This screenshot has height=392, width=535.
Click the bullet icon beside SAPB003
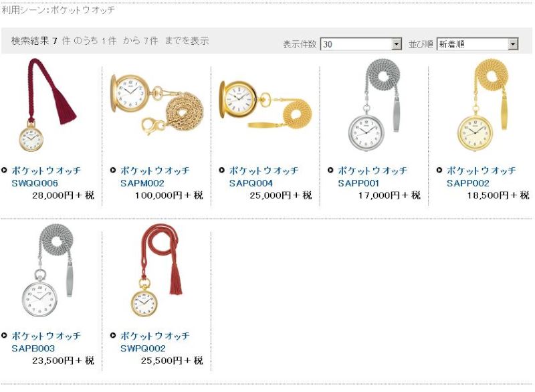click(4, 335)
